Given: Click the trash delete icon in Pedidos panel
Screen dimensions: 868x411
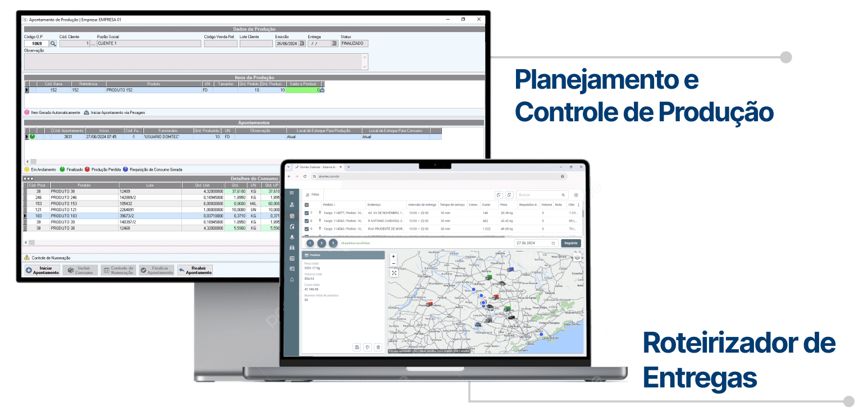Looking at the screenshot, I should point(378,348).
